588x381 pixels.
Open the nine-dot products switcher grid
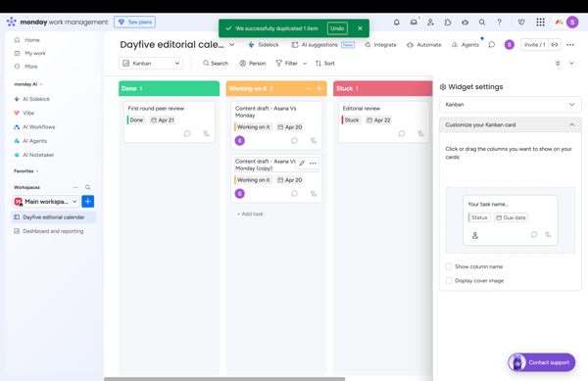tap(540, 23)
